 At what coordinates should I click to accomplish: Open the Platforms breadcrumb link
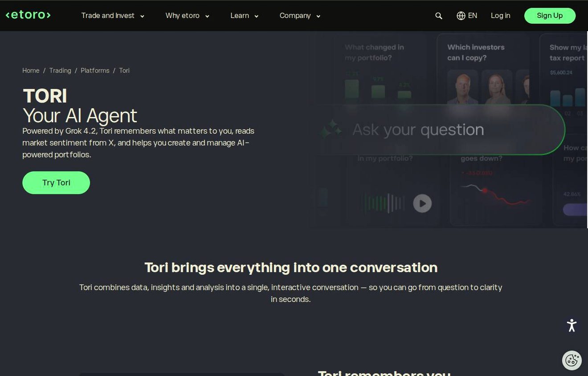(95, 70)
